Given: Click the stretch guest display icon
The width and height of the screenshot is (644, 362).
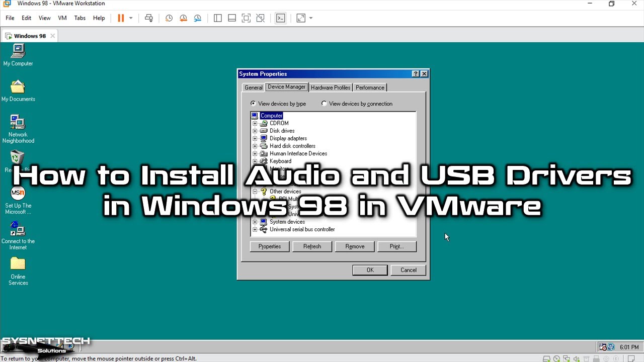Looking at the screenshot, I should (301, 18).
